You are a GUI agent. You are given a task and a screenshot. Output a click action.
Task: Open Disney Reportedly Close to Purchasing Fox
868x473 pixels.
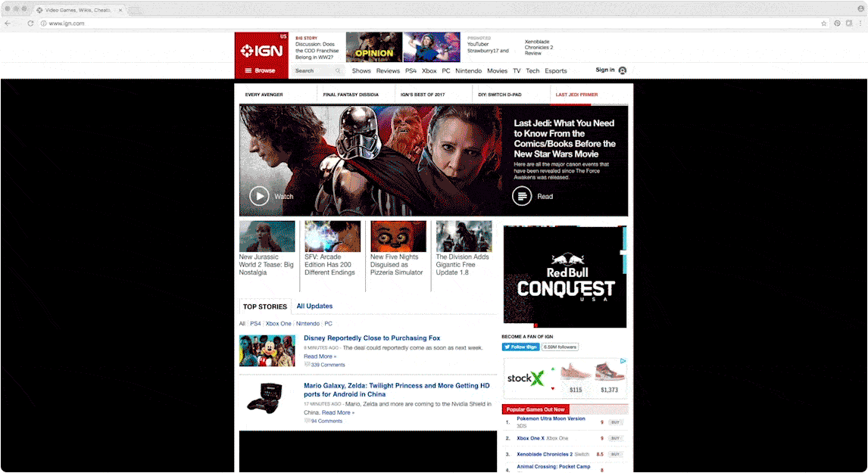pos(372,338)
